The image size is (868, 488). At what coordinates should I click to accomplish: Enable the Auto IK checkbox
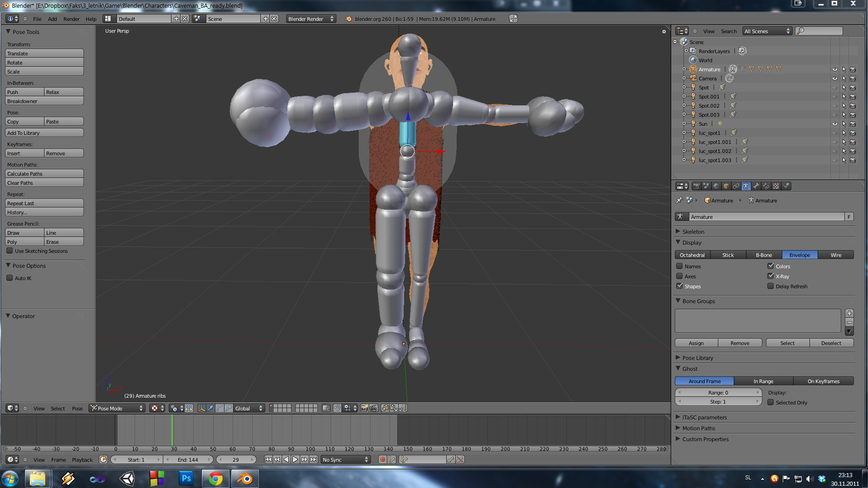[x=10, y=278]
